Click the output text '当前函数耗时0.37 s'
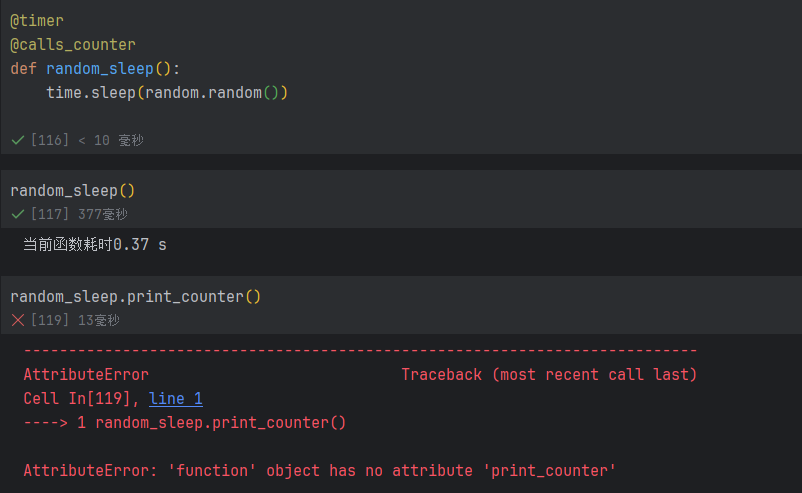The width and height of the screenshot is (802, 493). 95,244
